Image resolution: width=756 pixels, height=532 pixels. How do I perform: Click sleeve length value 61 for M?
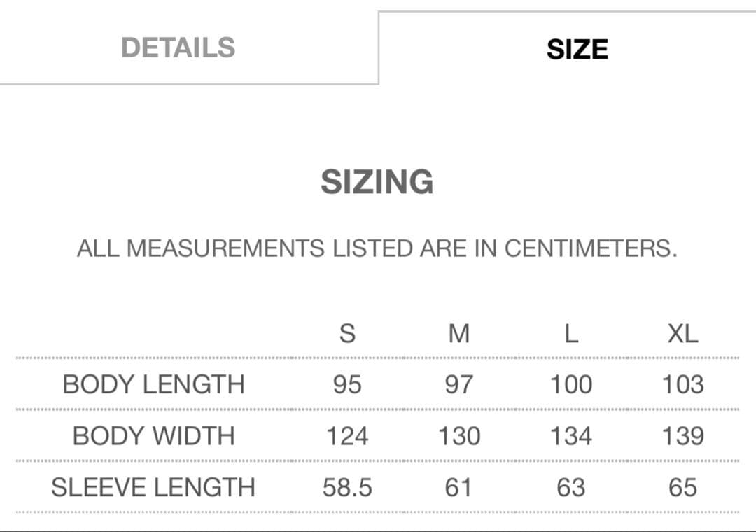[x=459, y=487]
